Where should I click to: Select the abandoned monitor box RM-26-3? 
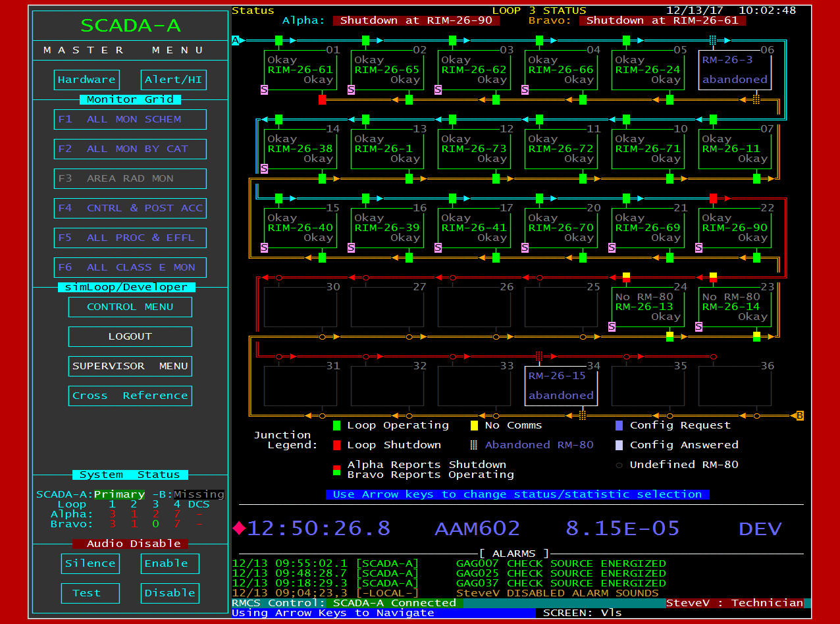(735, 70)
